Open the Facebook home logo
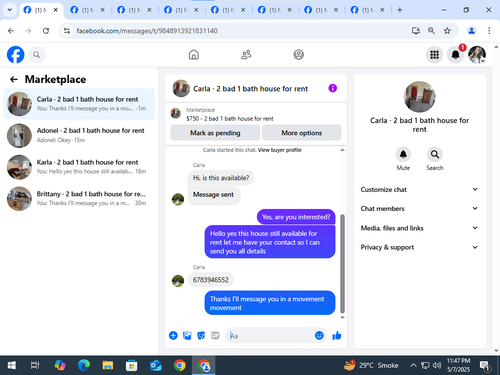The width and height of the screenshot is (500, 375). 16,55
